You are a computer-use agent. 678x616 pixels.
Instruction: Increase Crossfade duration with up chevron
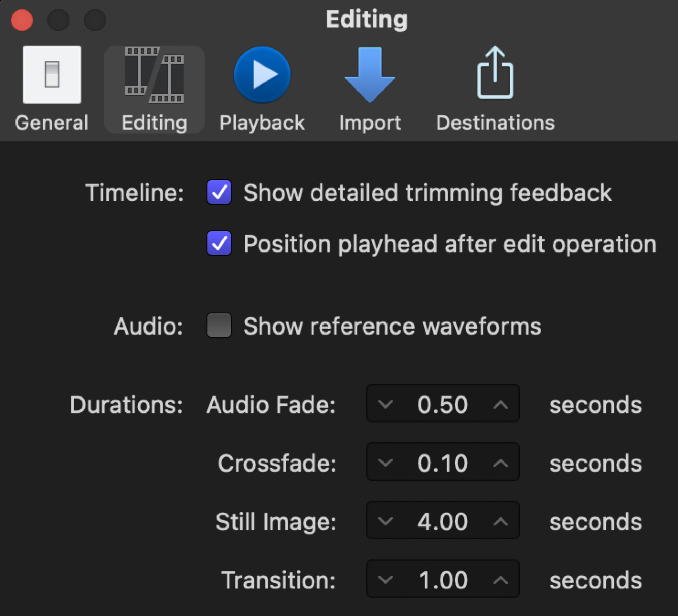(x=501, y=463)
